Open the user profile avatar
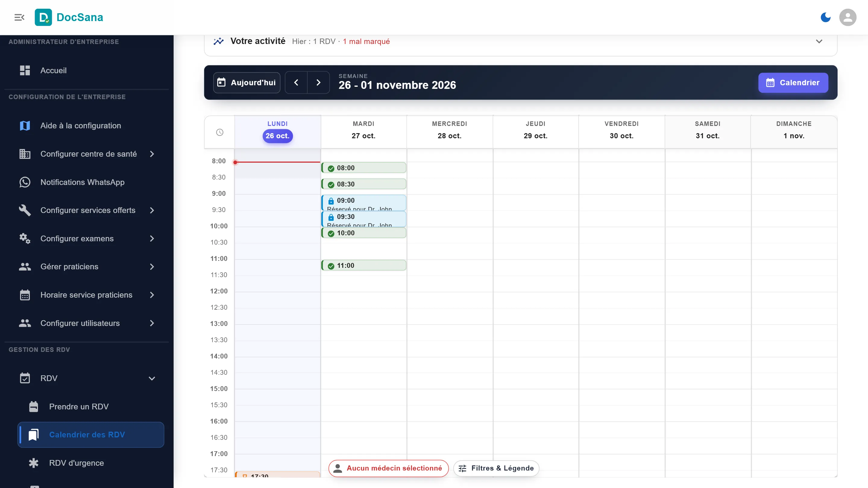The image size is (868, 488). 848,17
